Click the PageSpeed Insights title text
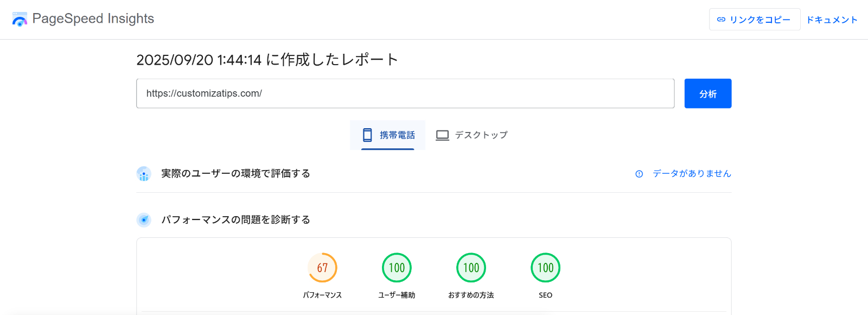Viewport: 868px width, 315px height. pos(93,18)
